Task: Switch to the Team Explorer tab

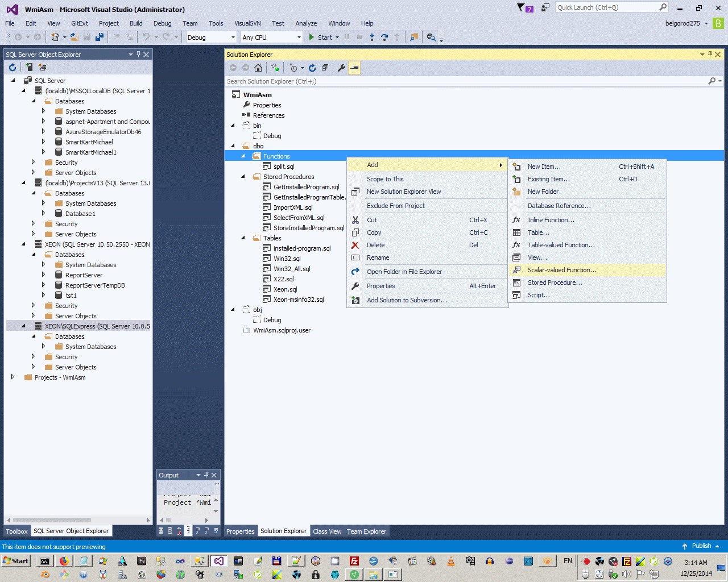Action: click(367, 531)
